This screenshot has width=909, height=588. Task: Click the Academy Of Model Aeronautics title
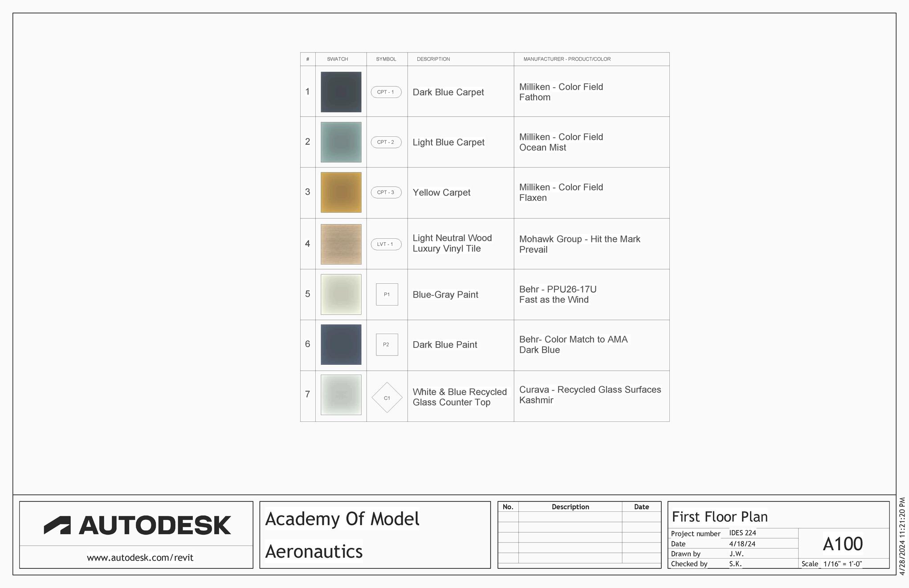click(342, 535)
